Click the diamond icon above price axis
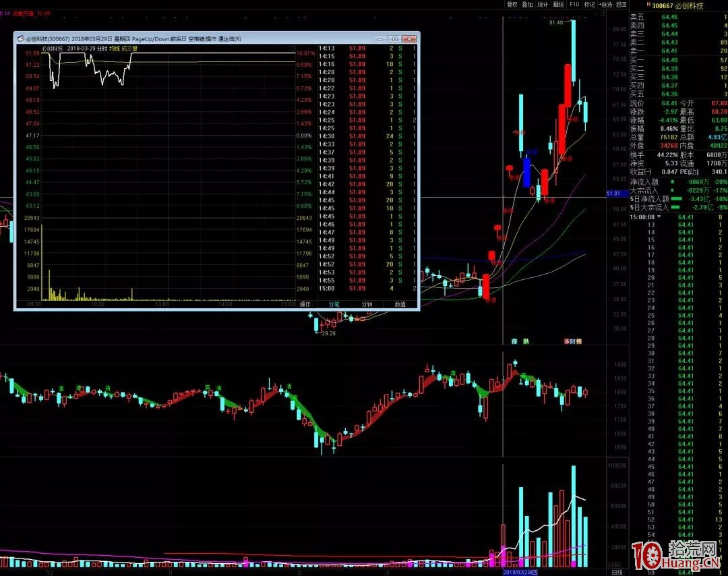Screen dimensions: 728x576 (x=597, y=14)
